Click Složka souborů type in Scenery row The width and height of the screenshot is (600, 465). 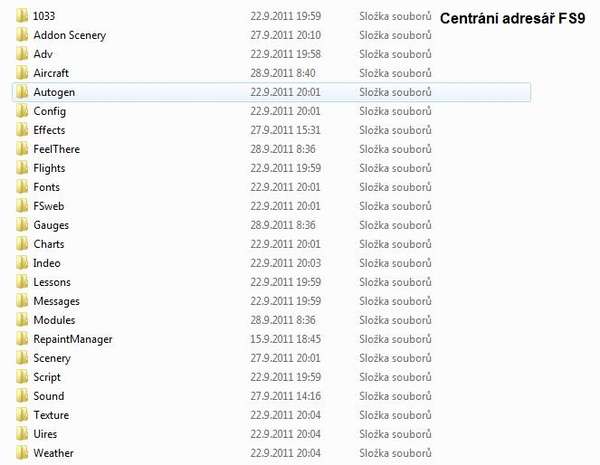pos(395,358)
